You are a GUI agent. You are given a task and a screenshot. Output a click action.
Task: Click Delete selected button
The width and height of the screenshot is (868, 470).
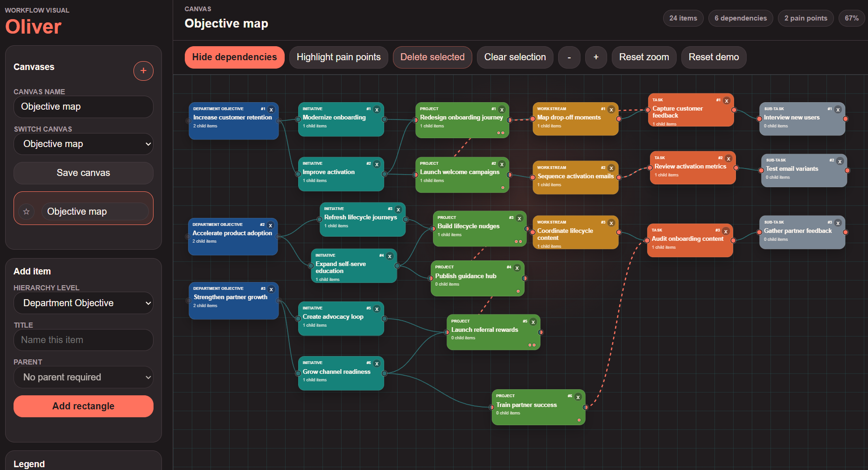click(433, 57)
